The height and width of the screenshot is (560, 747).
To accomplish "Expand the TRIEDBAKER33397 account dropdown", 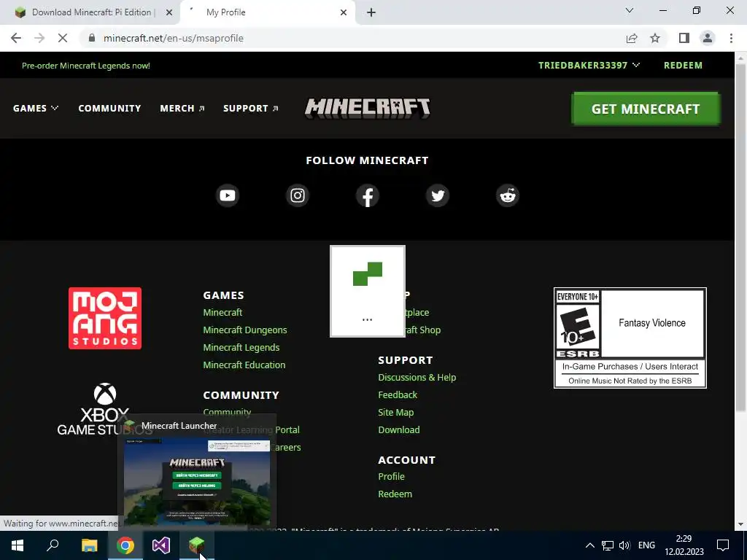I will [589, 65].
